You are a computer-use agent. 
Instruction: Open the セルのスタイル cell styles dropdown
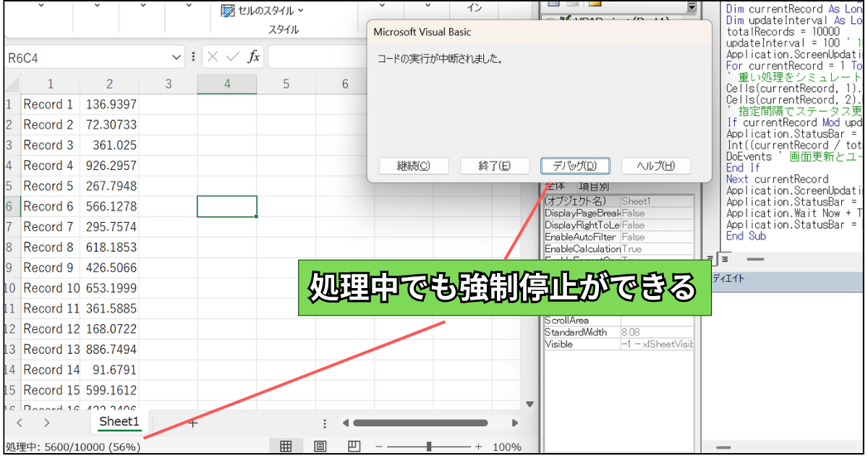click(263, 11)
